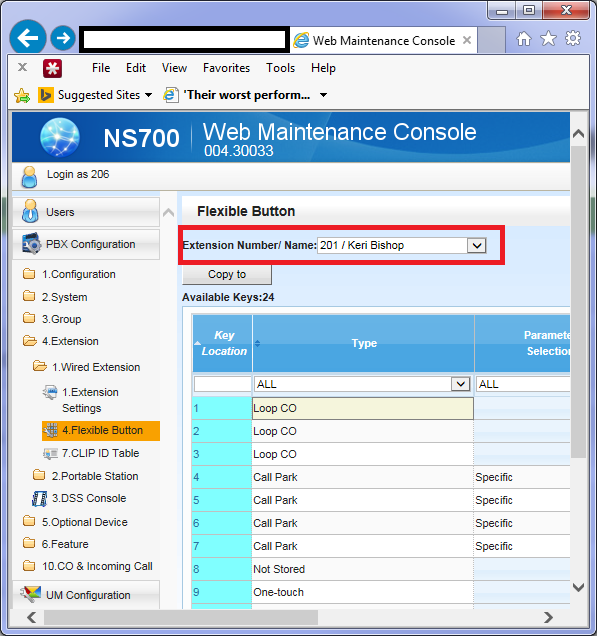Image resolution: width=597 pixels, height=636 pixels.
Task: Open 1.Extension Settings page
Action: [90, 400]
